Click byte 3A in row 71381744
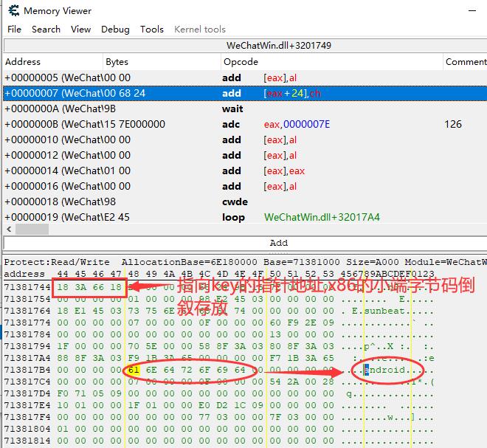 (80, 287)
